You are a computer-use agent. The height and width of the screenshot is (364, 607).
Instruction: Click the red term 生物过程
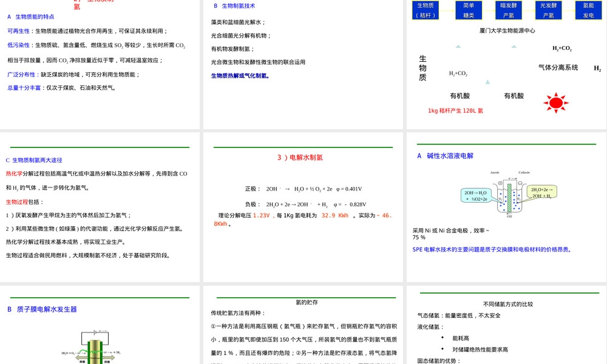tap(16, 202)
